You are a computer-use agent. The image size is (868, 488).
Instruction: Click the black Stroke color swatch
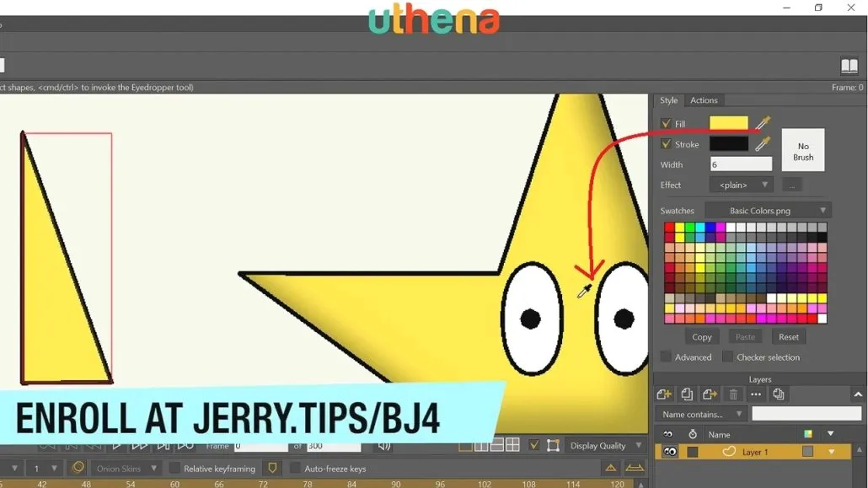(x=728, y=144)
